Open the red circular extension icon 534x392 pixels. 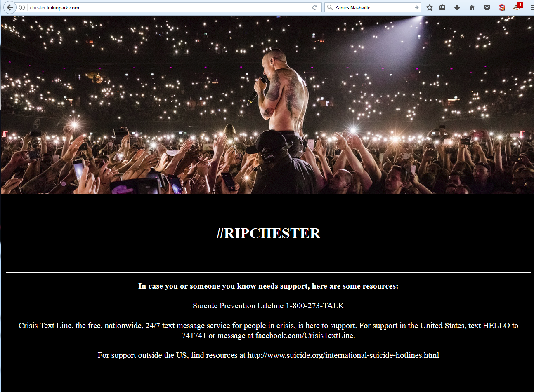pos(502,7)
